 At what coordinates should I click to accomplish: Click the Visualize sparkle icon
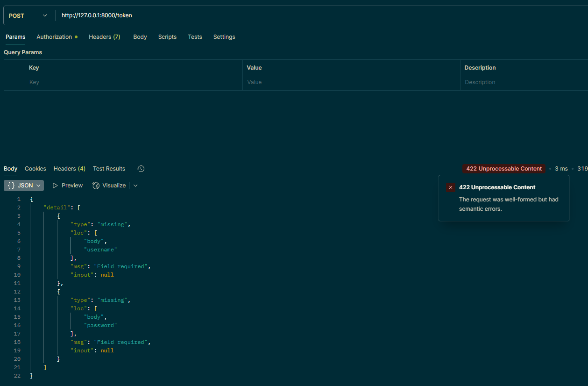[x=96, y=186]
